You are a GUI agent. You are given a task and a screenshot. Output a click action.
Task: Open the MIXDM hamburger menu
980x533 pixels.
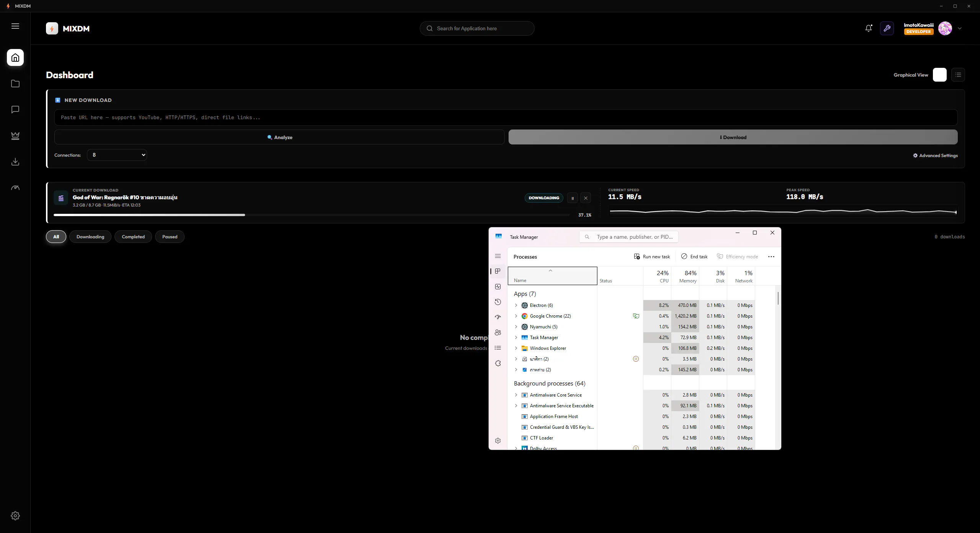coord(15,26)
